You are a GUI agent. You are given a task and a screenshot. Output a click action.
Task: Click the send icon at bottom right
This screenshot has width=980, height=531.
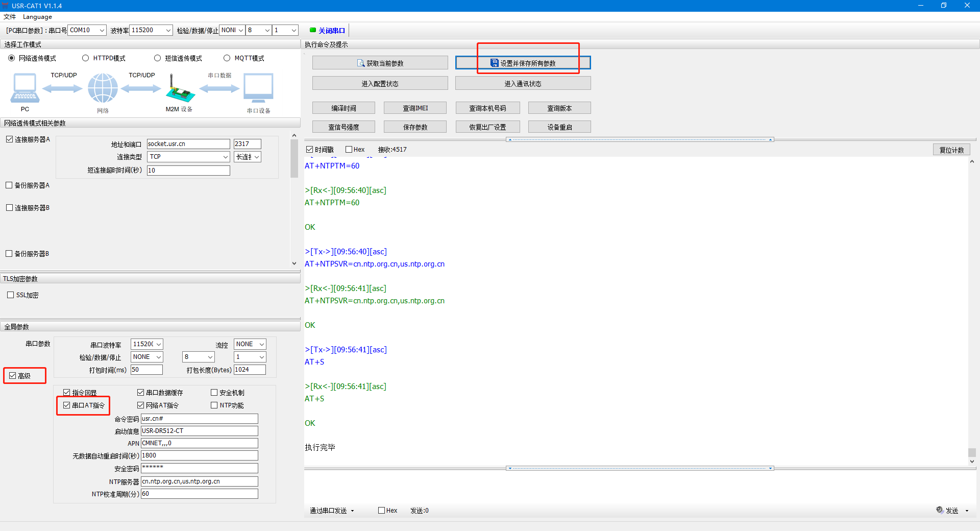[x=940, y=510]
